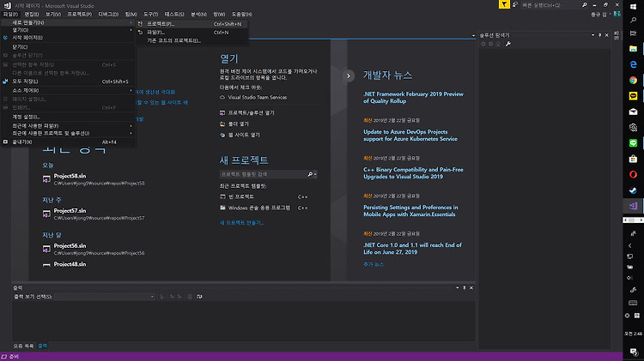This screenshot has height=361, width=644.
Task: Open .NET Framework February 2019 Preview article
Action: tap(413, 98)
